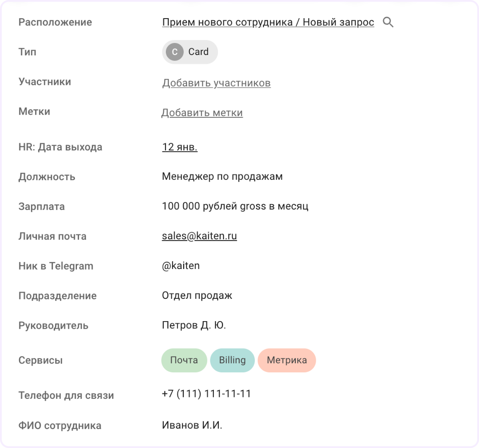Edit the Зарплата field value

(235, 206)
